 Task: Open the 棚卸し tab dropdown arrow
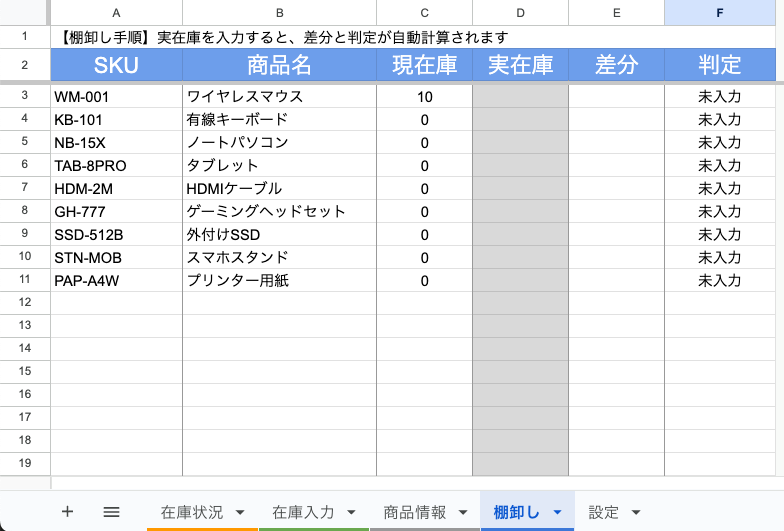point(557,513)
